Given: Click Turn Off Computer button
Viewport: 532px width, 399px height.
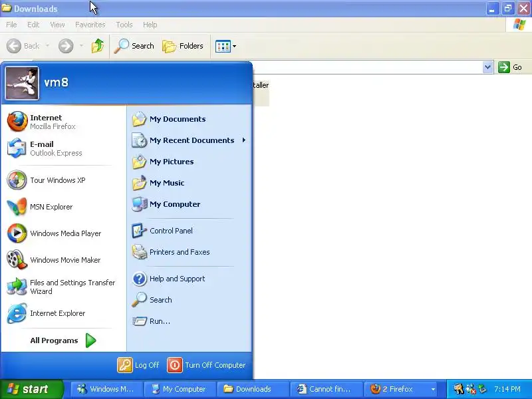Looking at the screenshot, I should pos(206,365).
